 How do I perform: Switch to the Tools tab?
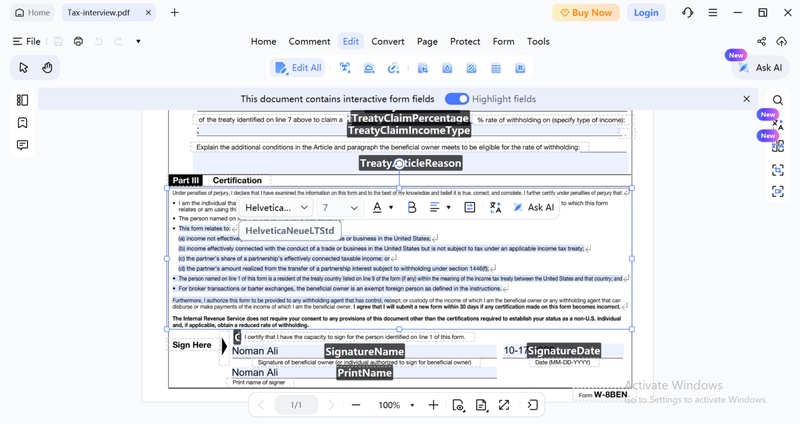pos(538,41)
